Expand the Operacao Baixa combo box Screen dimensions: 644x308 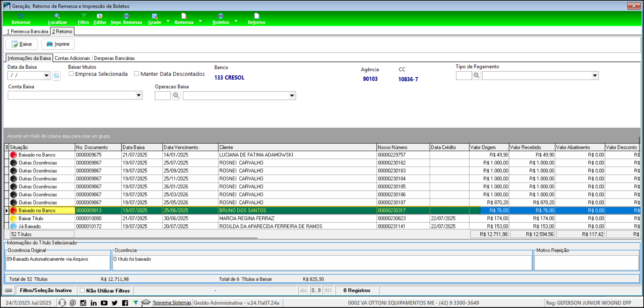(x=292, y=96)
